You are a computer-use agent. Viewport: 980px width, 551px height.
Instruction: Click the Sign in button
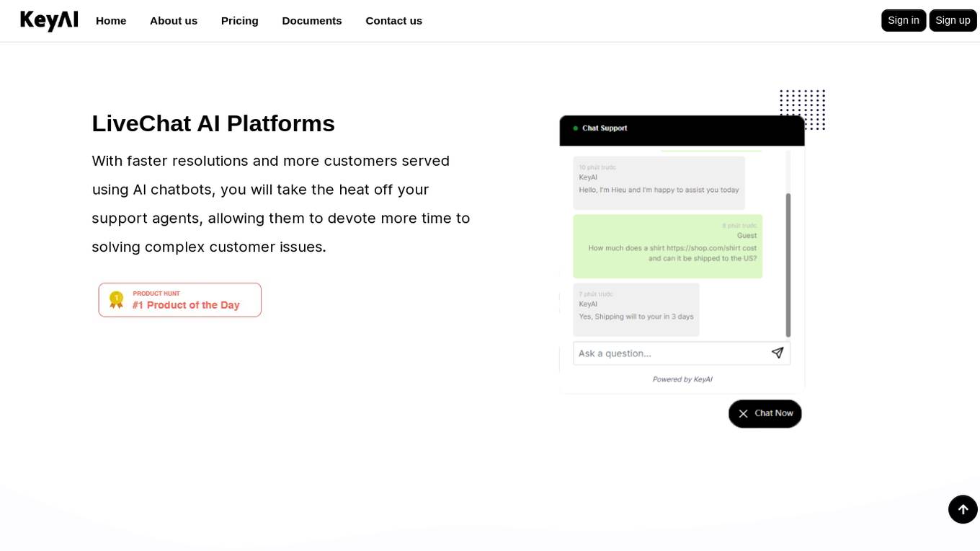904,20
